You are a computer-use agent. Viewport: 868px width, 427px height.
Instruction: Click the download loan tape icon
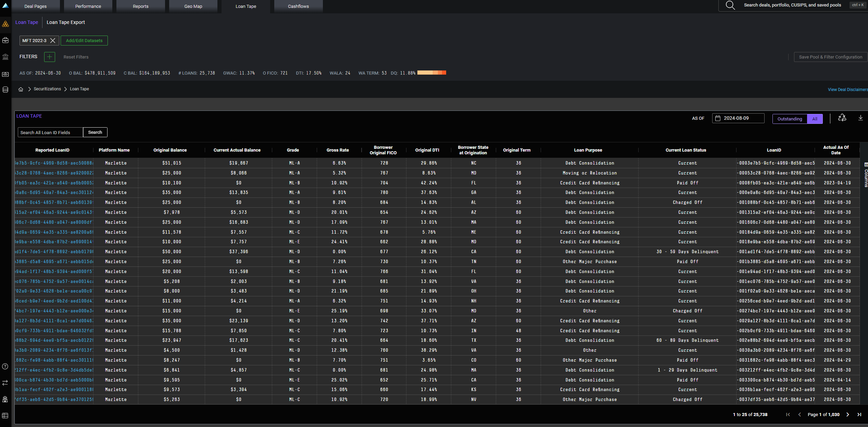(x=860, y=118)
